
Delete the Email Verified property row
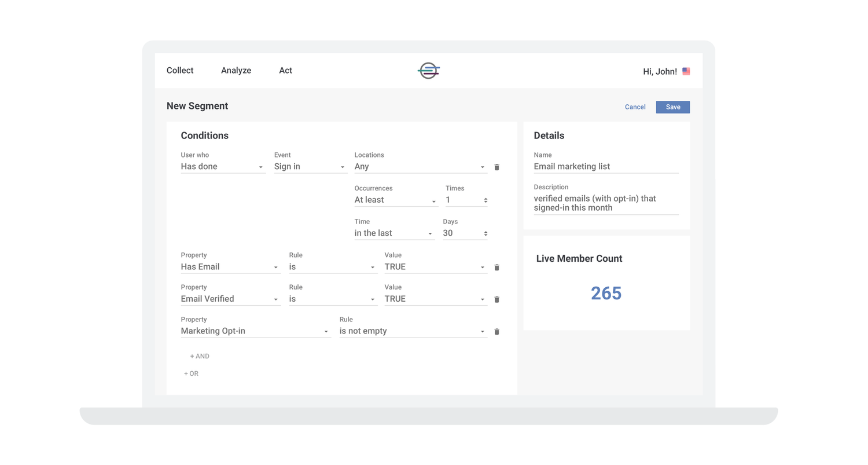point(496,299)
